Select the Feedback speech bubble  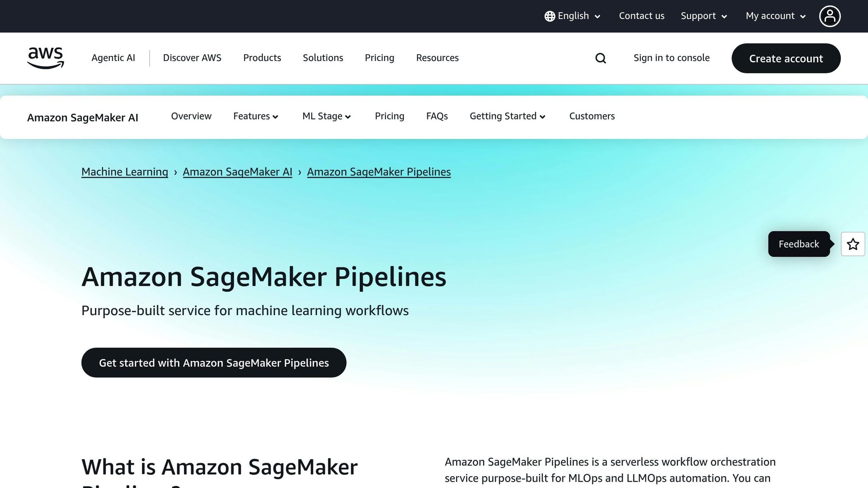[x=798, y=244]
